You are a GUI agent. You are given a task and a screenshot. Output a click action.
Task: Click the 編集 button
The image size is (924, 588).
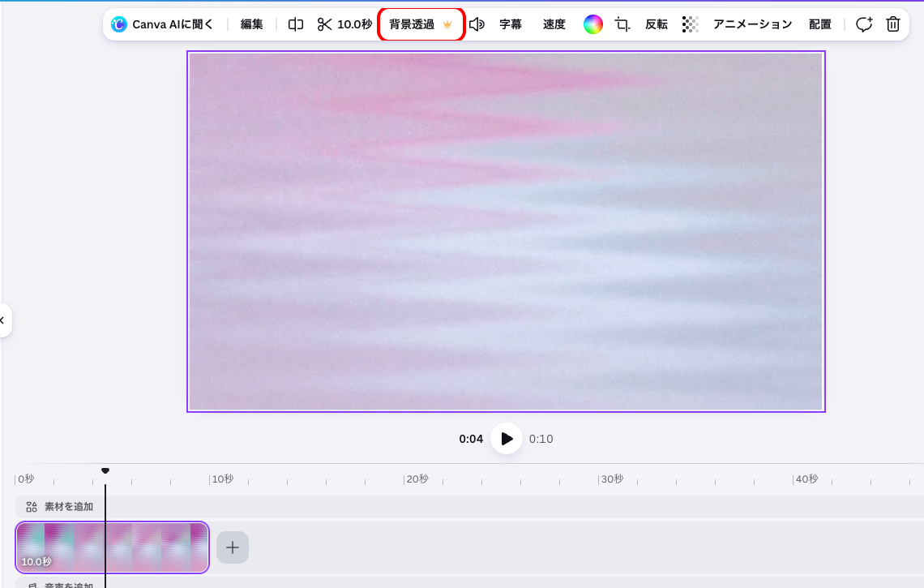pyautogui.click(x=251, y=24)
